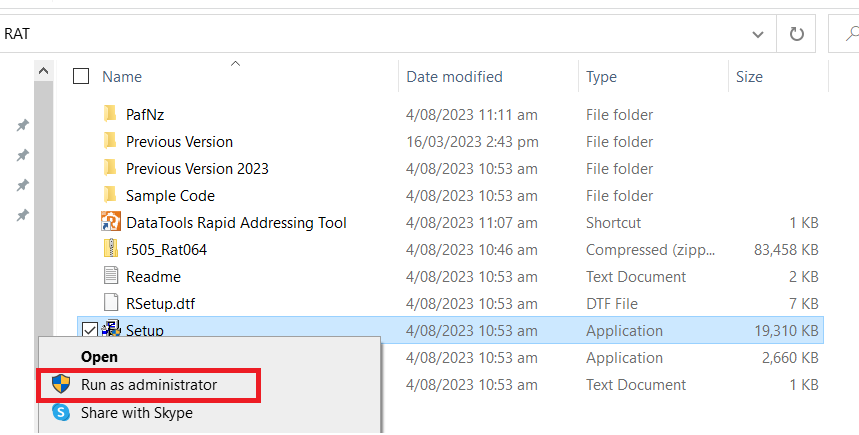Click the Size column header
859x435 pixels.
pos(749,76)
